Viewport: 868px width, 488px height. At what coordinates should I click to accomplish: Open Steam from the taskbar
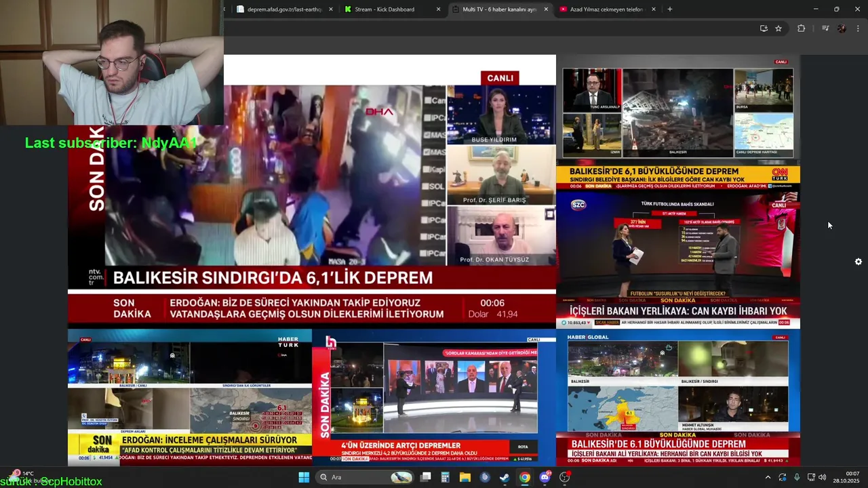(505, 477)
